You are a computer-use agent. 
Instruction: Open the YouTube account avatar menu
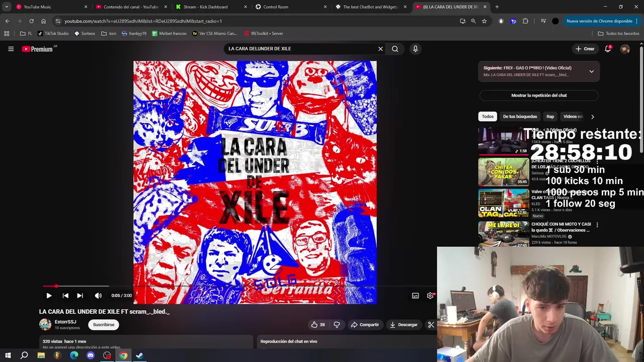point(625,49)
